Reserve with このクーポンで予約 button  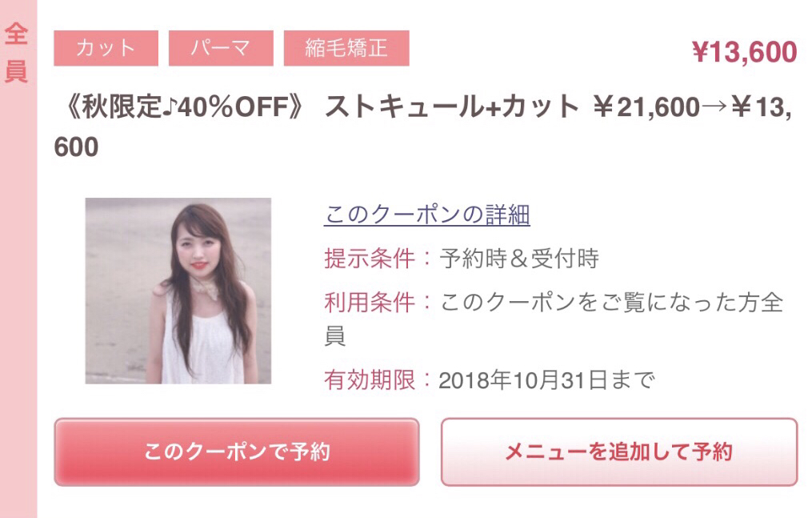tap(237, 452)
